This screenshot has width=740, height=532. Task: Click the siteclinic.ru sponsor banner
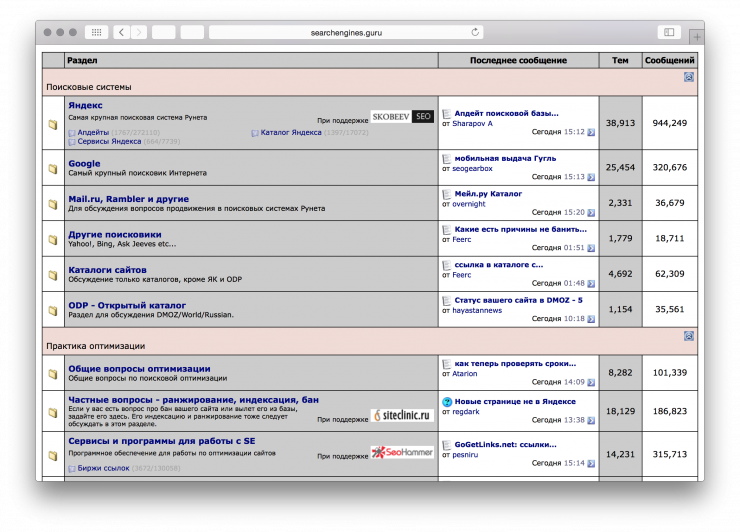[x=402, y=415]
